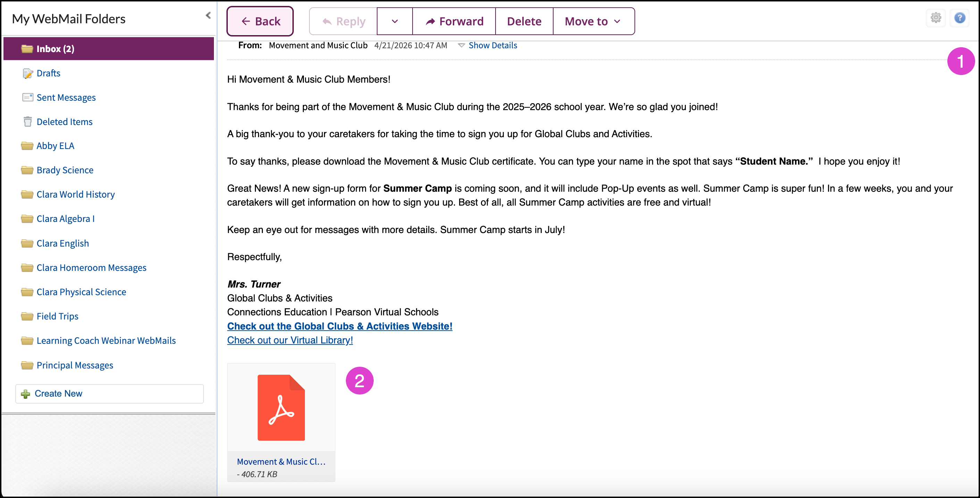Screen dimensions: 980x498
Task: Open Learning Coach Webinar WebMails folder
Action: point(106,340)
